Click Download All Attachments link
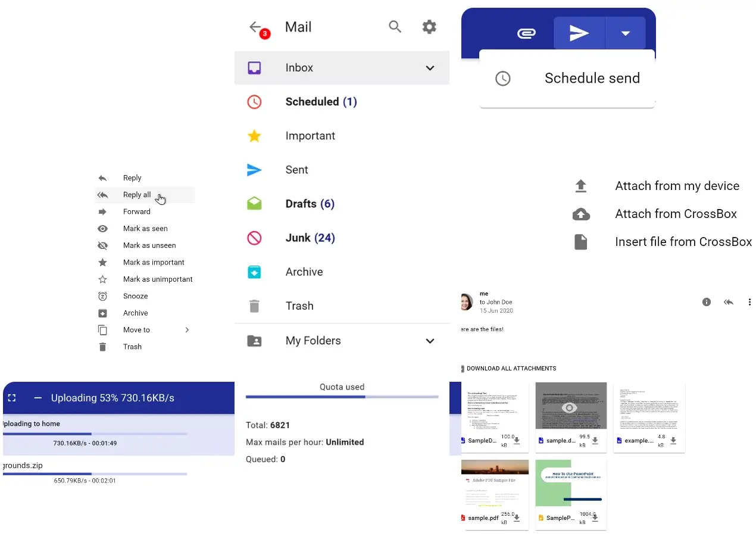Image resolution: width=756 pixels, height=536 pixels. pyautogui.click(x=511, y=369)
